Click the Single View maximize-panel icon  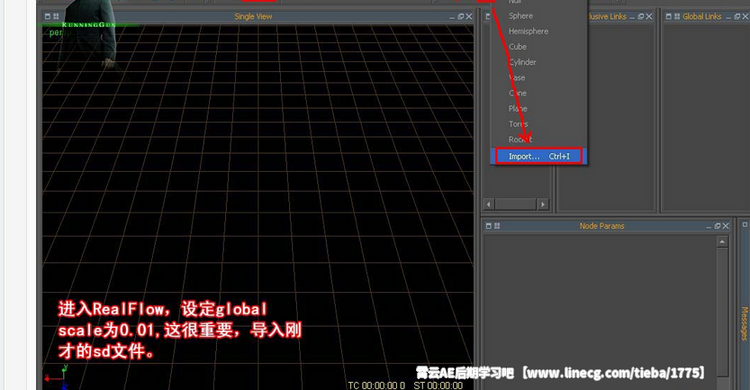pos(47,16)
